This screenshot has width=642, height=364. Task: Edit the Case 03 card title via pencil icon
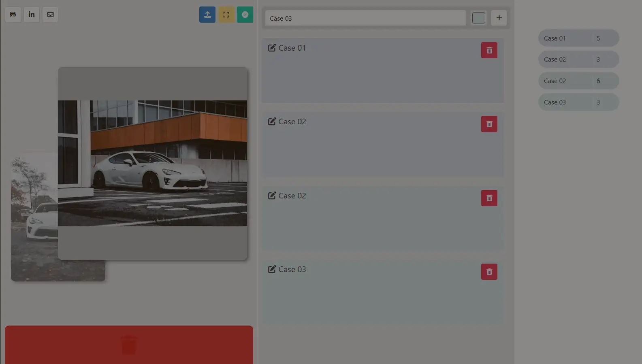(272, 269)
